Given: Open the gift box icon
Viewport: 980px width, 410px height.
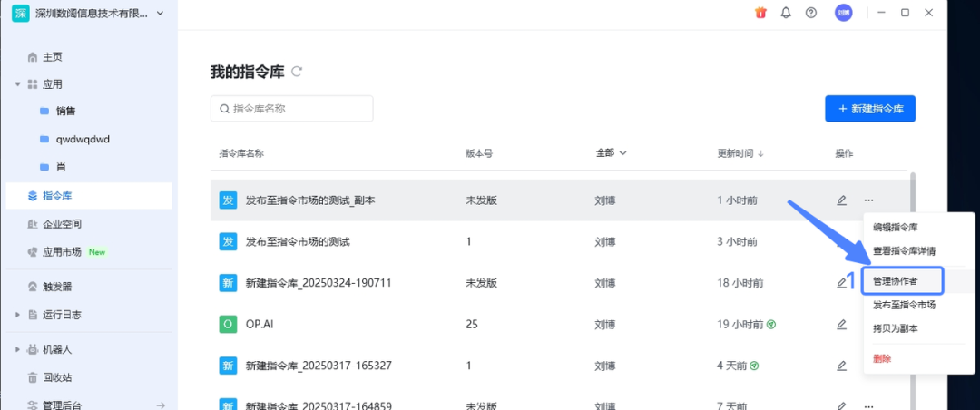Looking at the screenshot, I should (760, 13).
